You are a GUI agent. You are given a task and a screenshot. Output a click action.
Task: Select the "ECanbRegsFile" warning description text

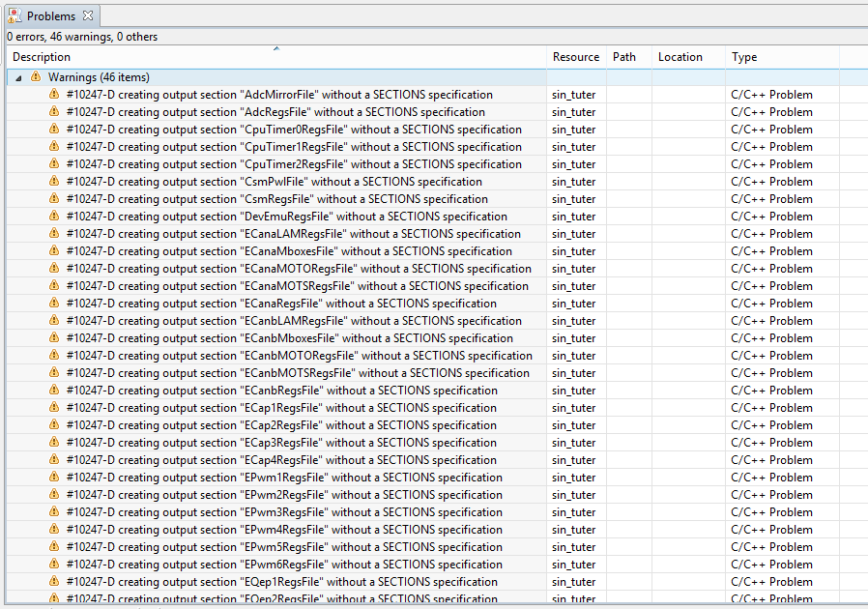tap(282, 391)
